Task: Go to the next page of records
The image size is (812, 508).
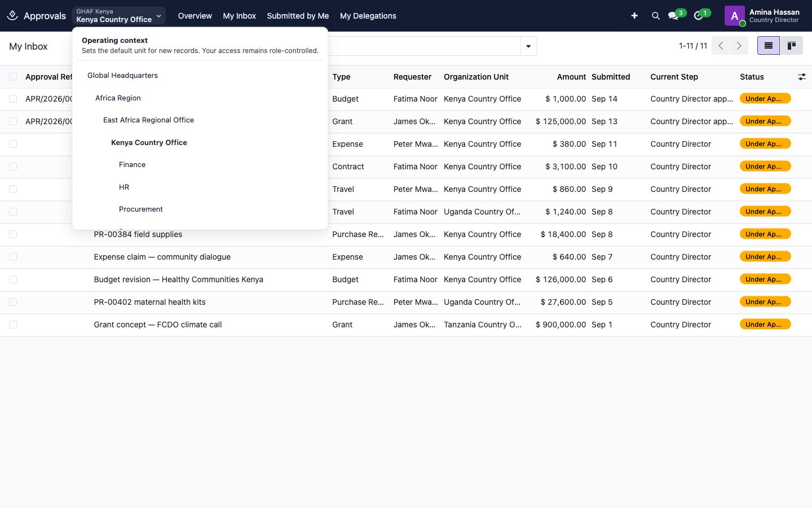Action: click(739, 46)
